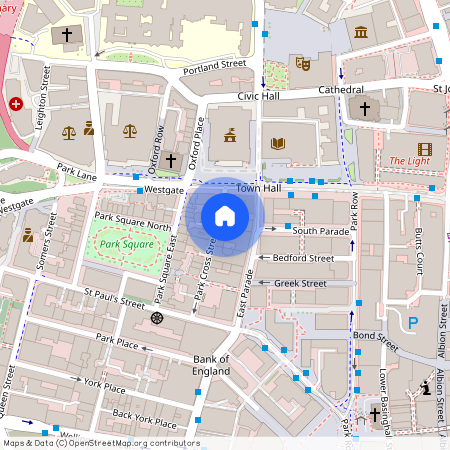Click the South Parade street label
The height and width of the screenshot is (450, 450).
pos(321,231)
